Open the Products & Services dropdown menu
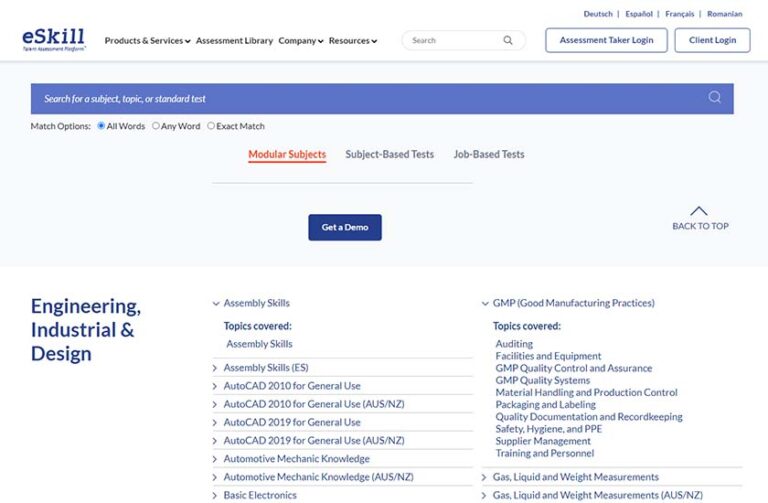This screenshot has width=768, height=503. (x=147, y=41)
